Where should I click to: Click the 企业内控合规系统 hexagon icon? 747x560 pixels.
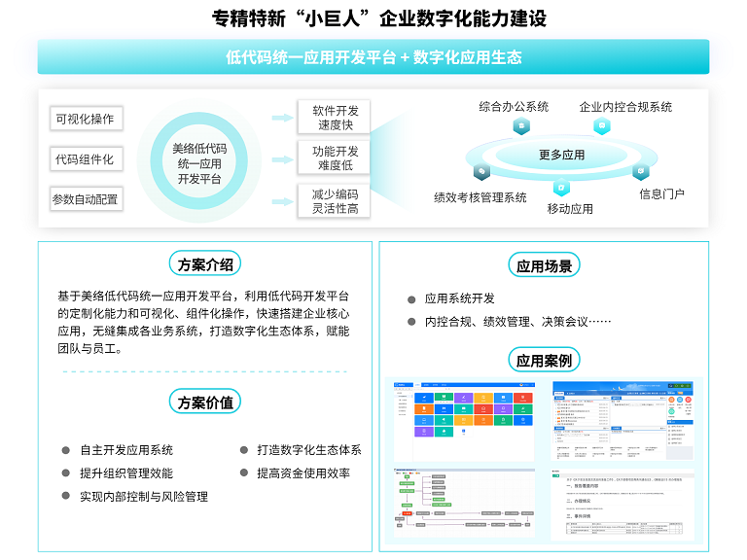point(603,126)
